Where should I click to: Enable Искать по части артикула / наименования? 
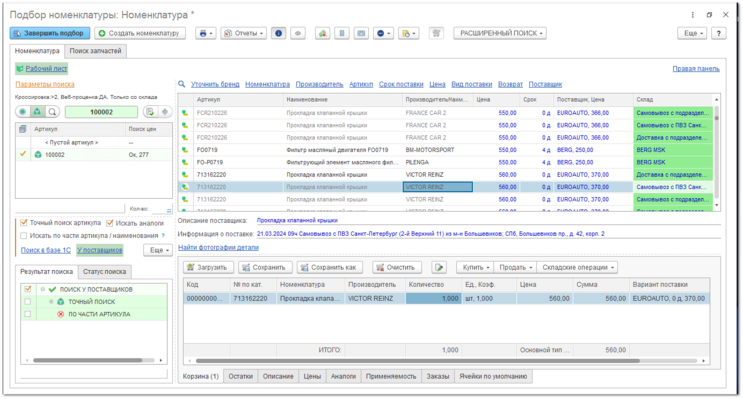[x=24, y=235]
